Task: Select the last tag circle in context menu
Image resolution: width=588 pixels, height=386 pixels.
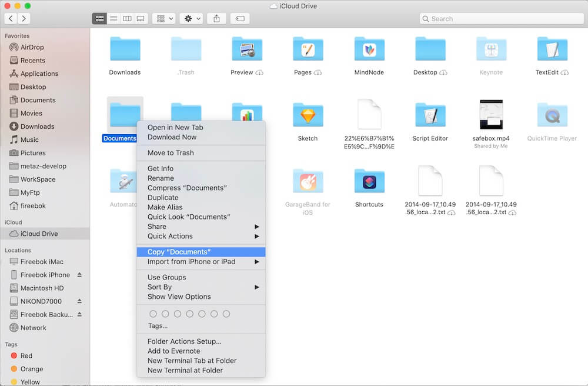Action: pyautogui.click(x=226, y=314)
